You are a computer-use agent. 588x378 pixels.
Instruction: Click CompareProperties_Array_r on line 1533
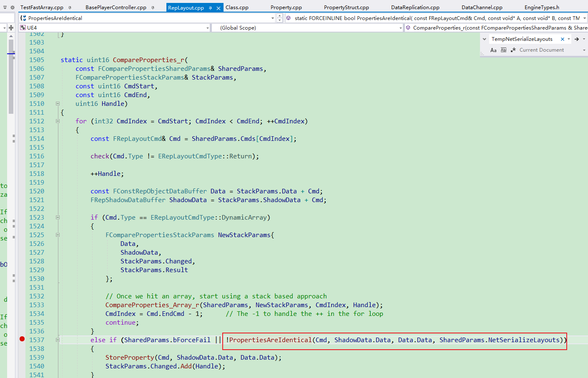[x=152, y=305]
